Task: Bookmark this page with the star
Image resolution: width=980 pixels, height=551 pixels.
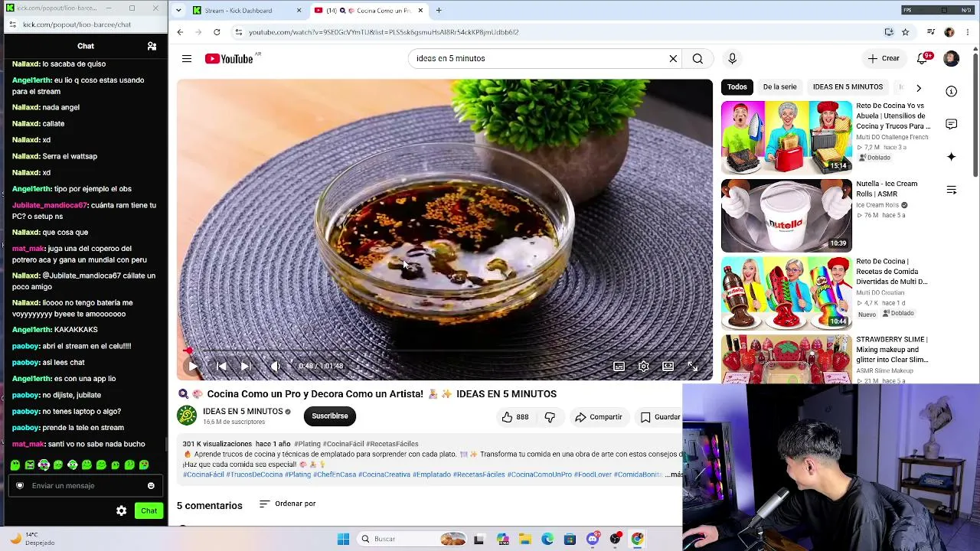Action: click(906, 32)
